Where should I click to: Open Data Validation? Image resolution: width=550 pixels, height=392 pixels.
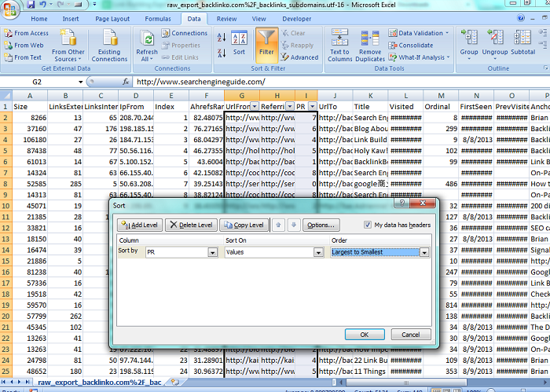419,33
